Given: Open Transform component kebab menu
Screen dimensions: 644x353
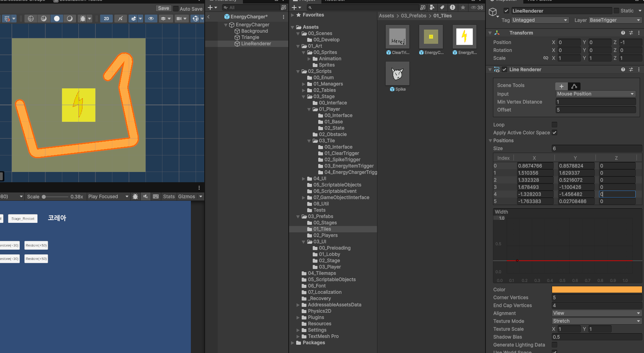Looking at the screenshot, I should (639, 33).
